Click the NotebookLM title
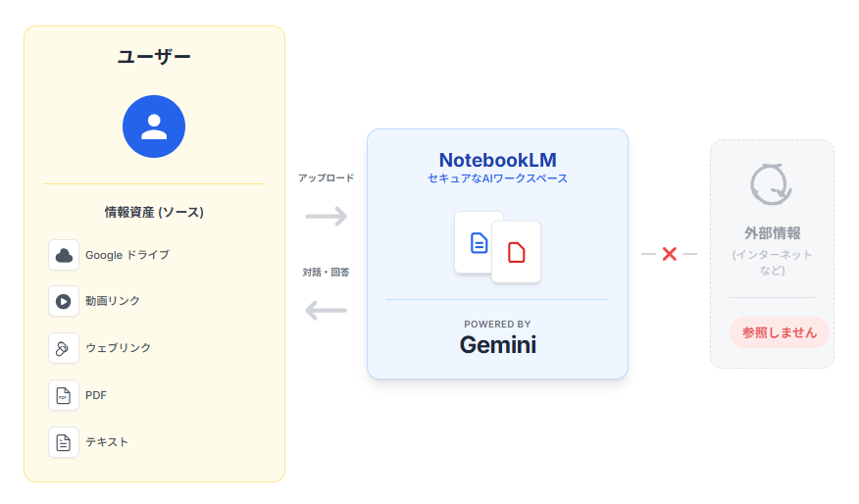The image size is (859, 504). coord(497,160)
